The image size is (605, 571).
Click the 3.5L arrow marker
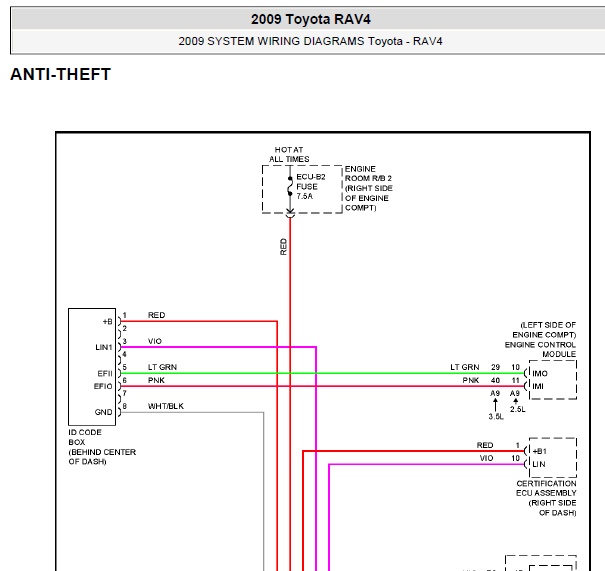(x=496, y=410)
